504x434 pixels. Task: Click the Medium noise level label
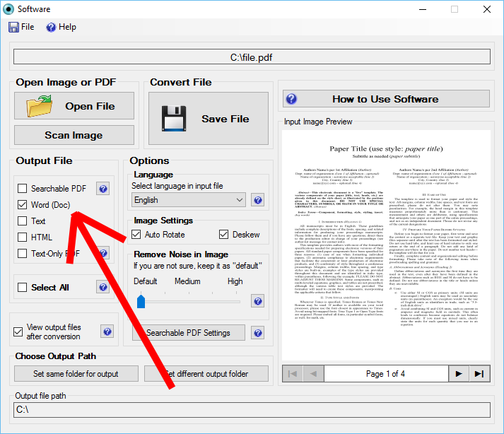[x=187, y=281]
